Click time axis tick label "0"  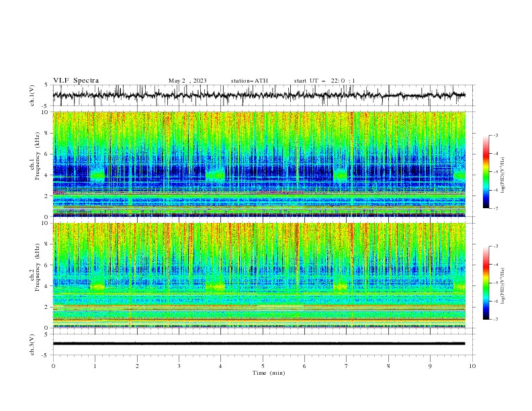tap(53, 366)
